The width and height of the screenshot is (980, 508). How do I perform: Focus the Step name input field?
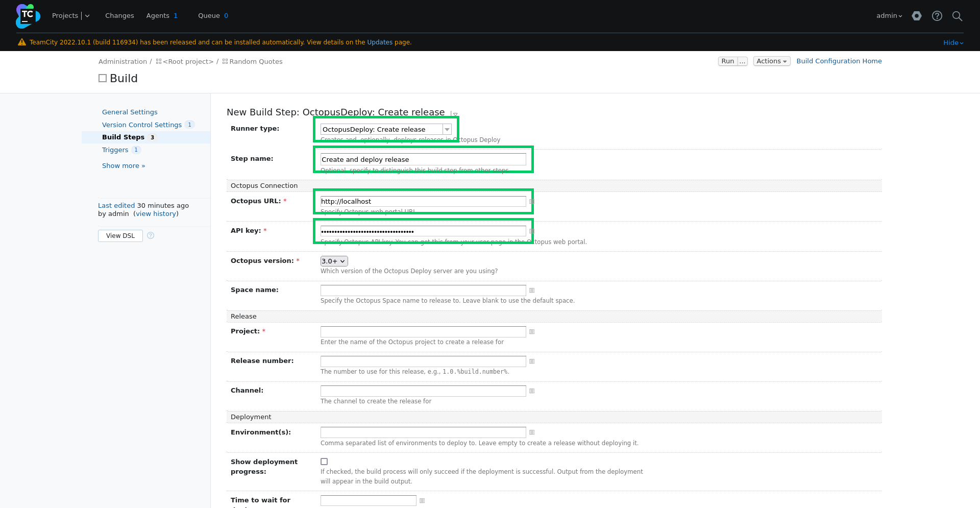(423, 159)
